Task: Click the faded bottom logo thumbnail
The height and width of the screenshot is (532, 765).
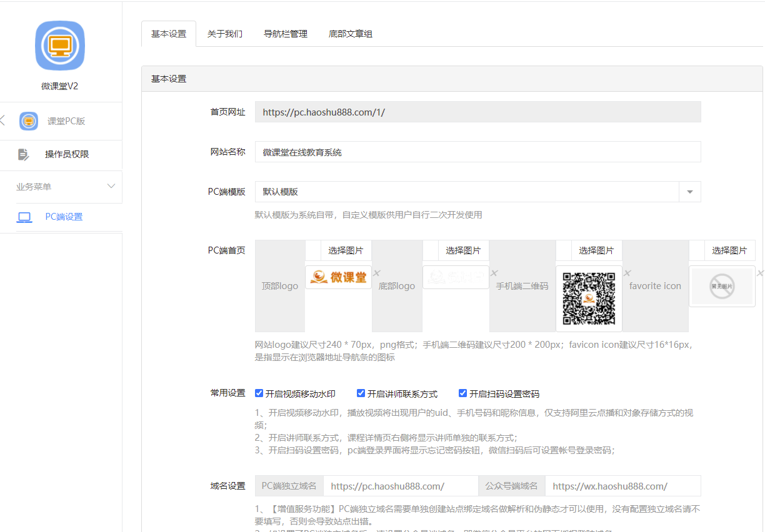Action: 456,277
